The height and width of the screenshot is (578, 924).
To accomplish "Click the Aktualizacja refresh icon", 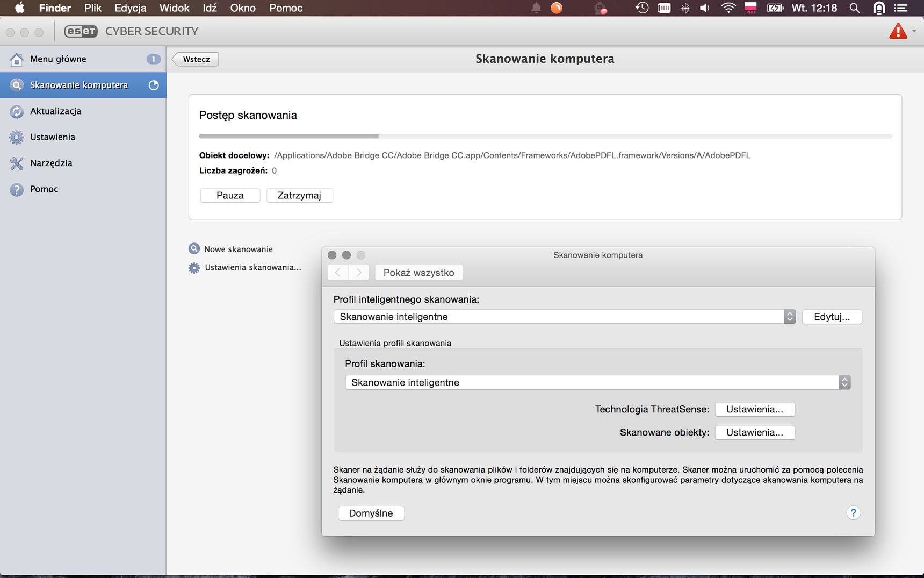I will (17, 111).
